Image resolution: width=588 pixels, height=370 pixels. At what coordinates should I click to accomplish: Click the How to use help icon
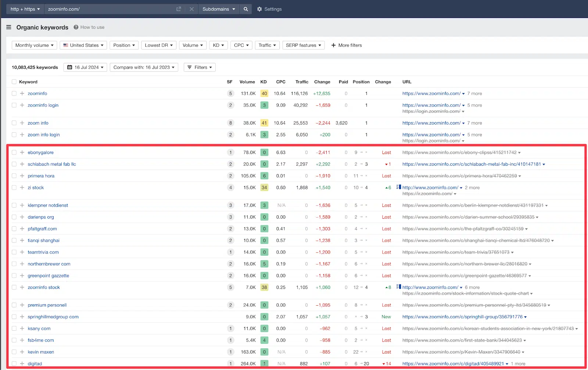pyautogui.click(x=76, y=27)
